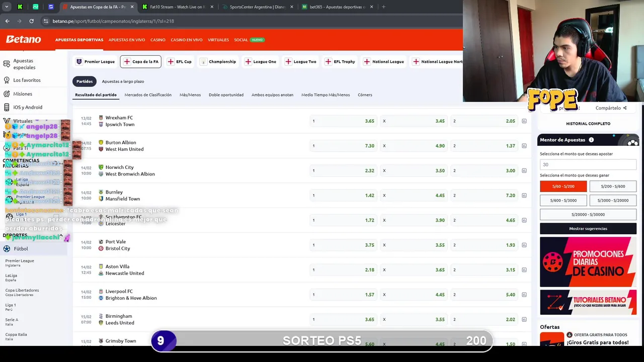644x362 pixels.
Task: Open Resultado del partido market tab
Action: pos(96,95)
